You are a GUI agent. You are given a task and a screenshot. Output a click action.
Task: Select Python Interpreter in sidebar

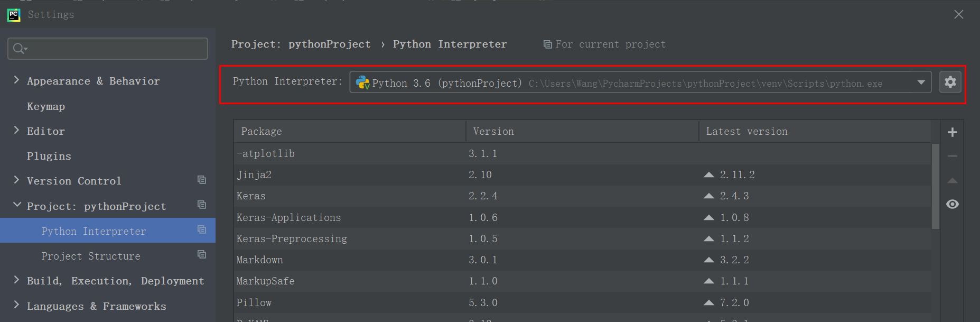pos(108,231)
